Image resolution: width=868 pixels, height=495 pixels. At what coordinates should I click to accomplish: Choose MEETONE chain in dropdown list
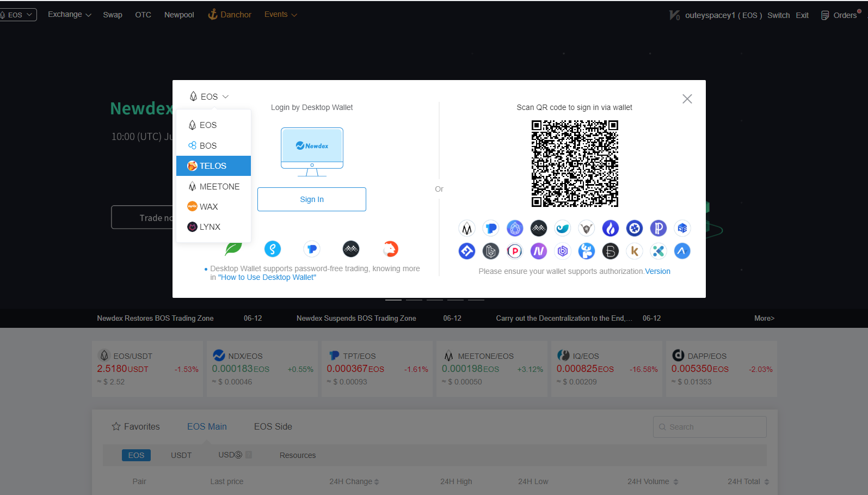click(213, 186)
